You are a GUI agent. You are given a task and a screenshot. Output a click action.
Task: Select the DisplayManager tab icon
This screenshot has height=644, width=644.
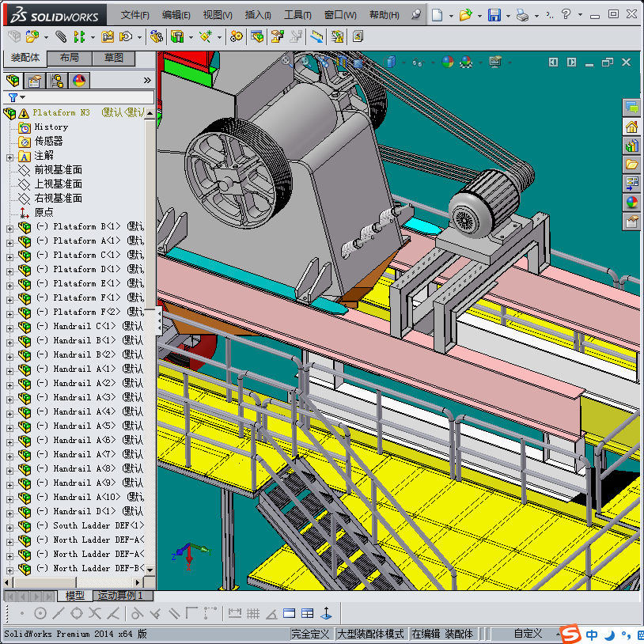coord(78,80)
